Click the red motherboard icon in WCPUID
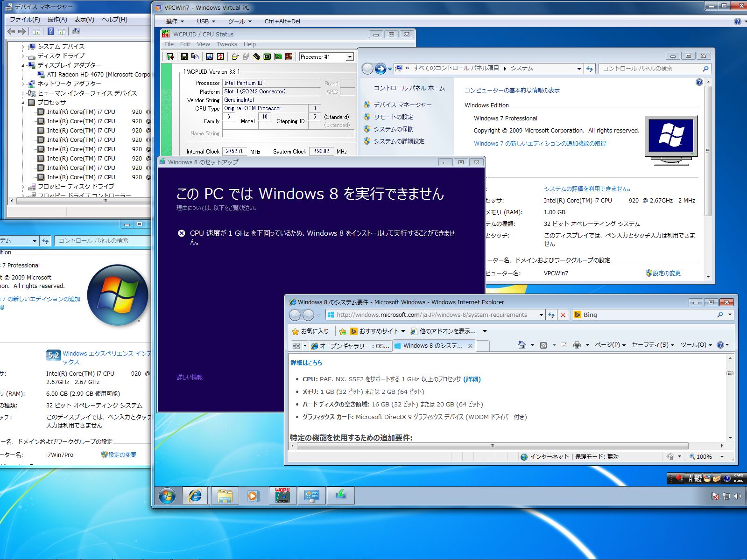Image resolution: width=747 pixels, height=560 pixels. [x=289, y=56]
